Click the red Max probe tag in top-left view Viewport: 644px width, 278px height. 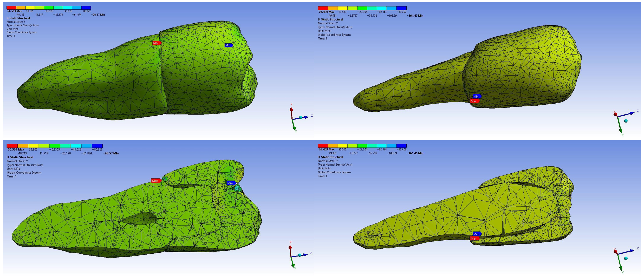click(x=157, y=43)
